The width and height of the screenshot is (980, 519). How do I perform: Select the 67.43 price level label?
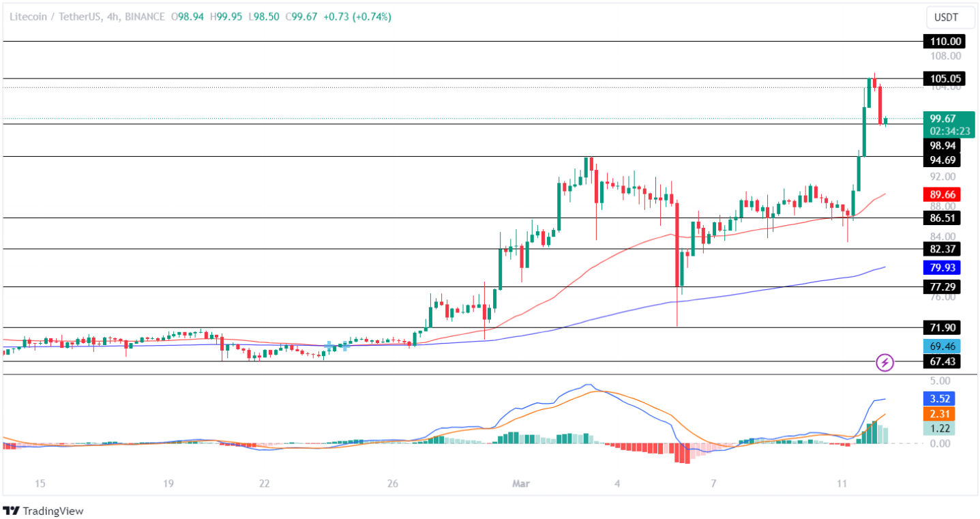pyautogui.click(x=941, y=361)
